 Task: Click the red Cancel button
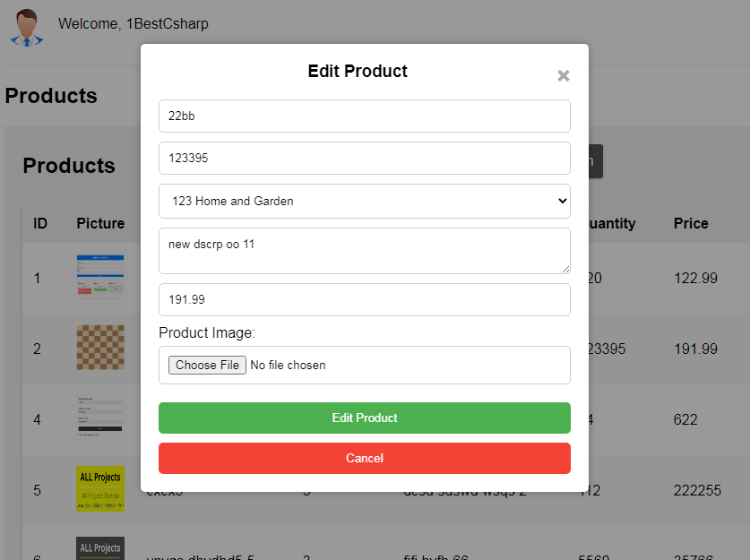coord(365,458)
